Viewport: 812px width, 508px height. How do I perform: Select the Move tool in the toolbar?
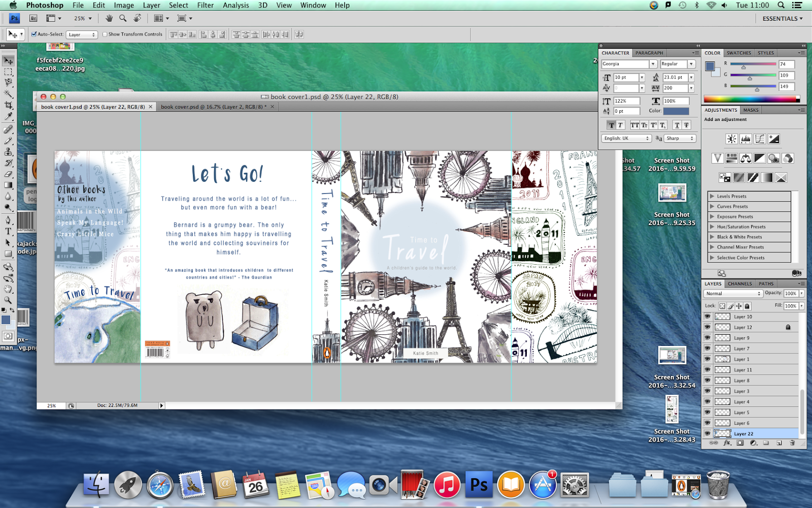pos(9,60)
